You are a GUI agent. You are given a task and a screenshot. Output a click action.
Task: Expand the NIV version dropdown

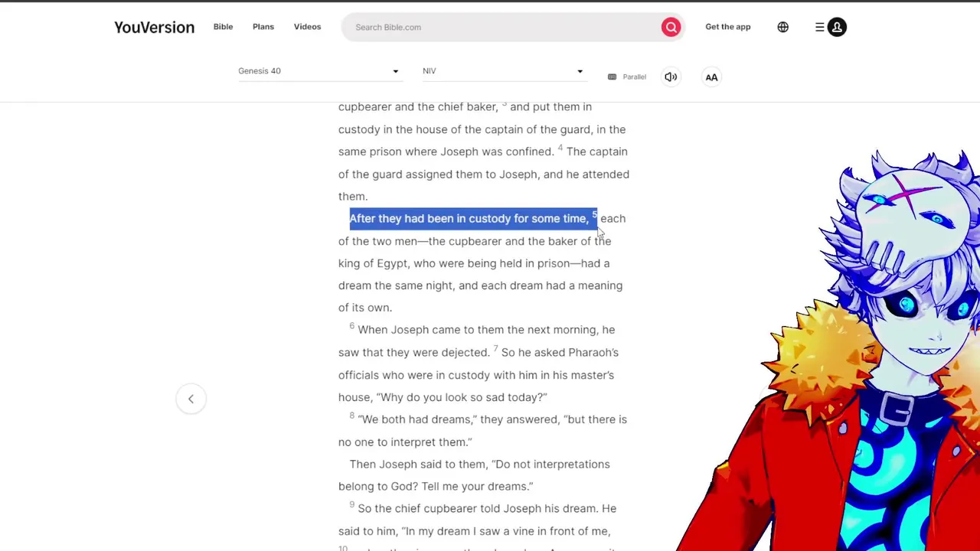[503, 71]
